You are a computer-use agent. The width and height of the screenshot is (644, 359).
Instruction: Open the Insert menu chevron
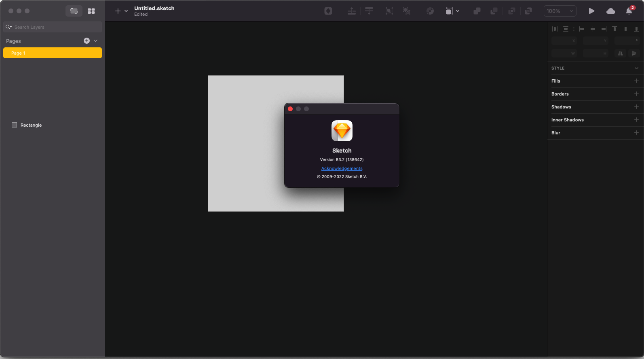pyautogui.click(x=126, y=11)
